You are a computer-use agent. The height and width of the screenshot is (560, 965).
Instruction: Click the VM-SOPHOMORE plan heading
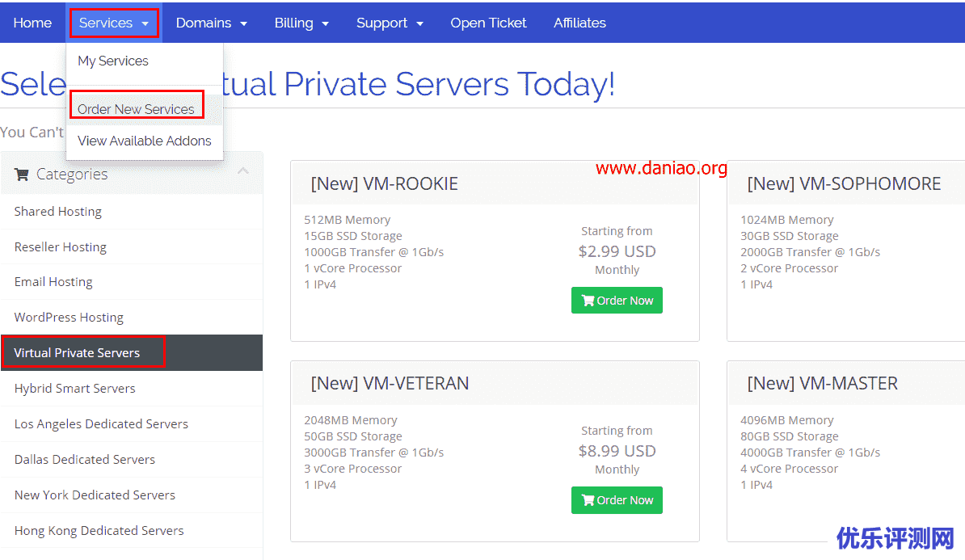pos(844,184)
